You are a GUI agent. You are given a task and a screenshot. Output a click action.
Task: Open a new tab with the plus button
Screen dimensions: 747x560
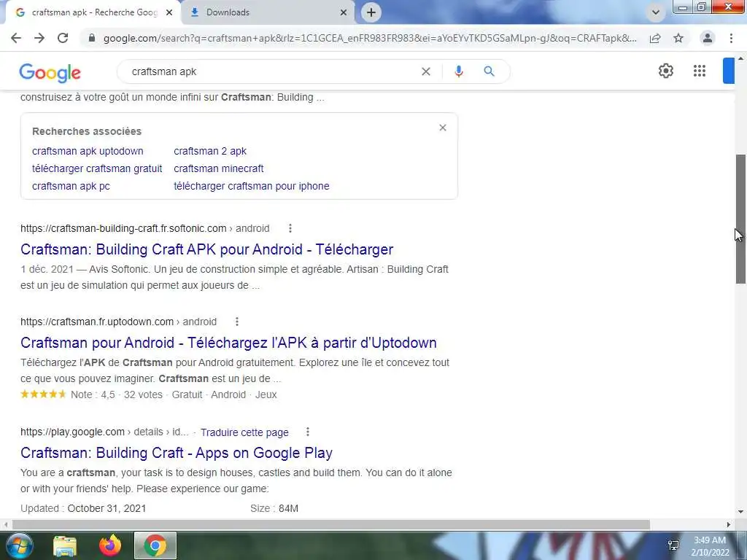click(x=371, y=12)
